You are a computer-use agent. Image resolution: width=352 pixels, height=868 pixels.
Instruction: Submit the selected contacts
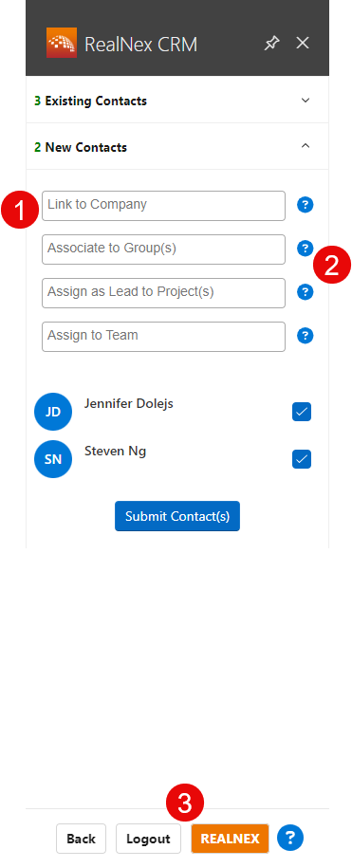tap(177, 516)
